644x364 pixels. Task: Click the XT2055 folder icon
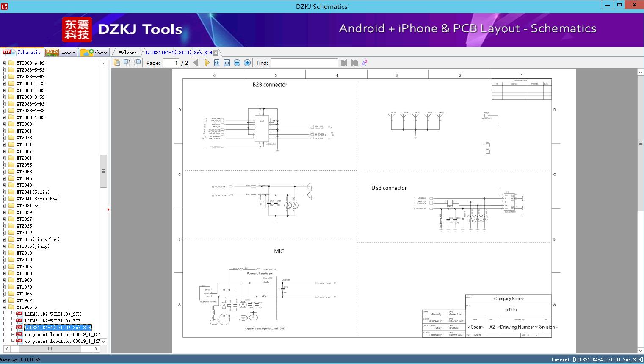(12, 165)
